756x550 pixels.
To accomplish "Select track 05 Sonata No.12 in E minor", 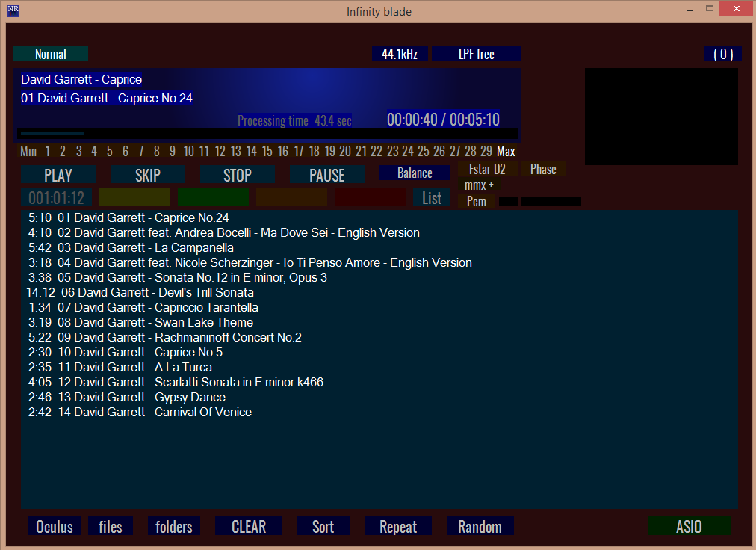I will click(379, 277).
